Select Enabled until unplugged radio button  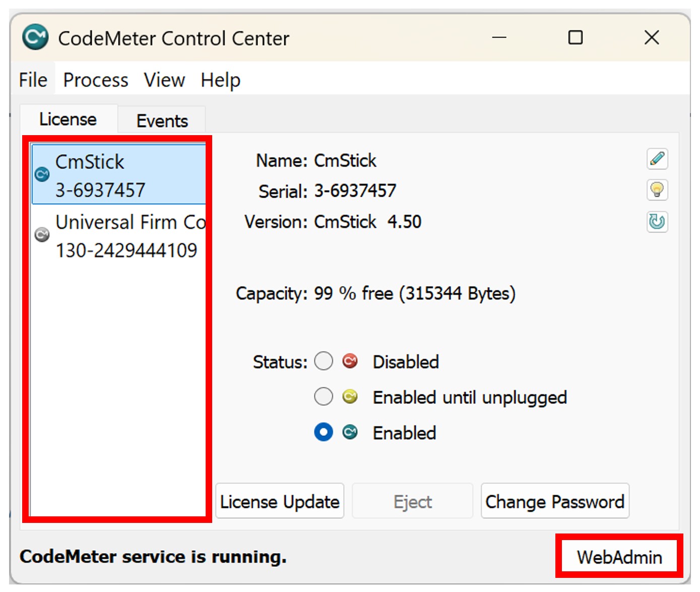click(x=324, y=397)
